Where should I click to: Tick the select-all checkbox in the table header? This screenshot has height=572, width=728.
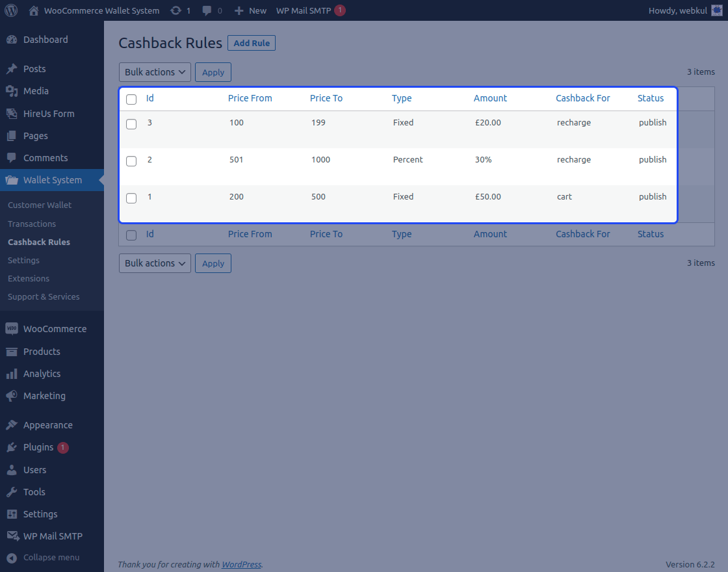click(131, 99)
